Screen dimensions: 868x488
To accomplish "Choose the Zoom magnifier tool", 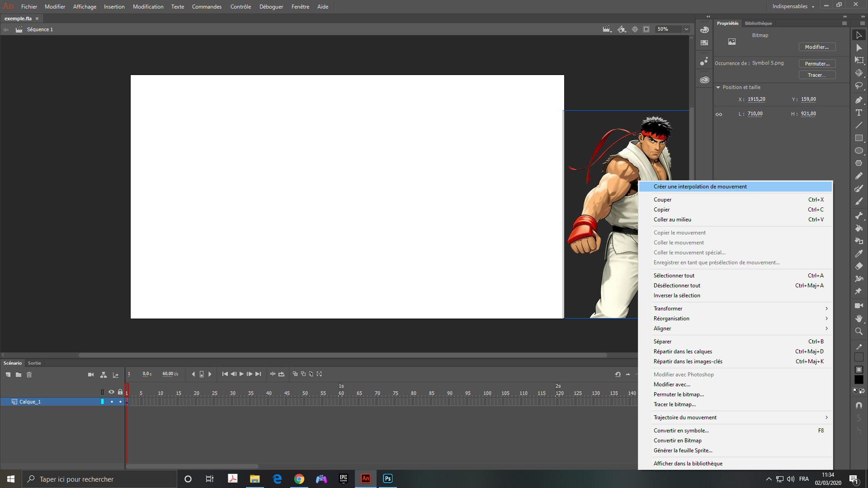I will tap(859, 331).
